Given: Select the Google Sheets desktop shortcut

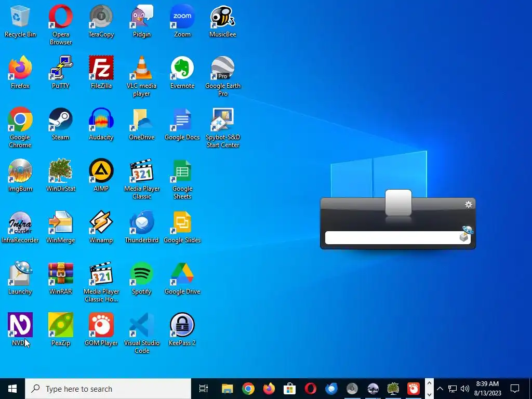Looking at the screenshot, I should [182, 179].
